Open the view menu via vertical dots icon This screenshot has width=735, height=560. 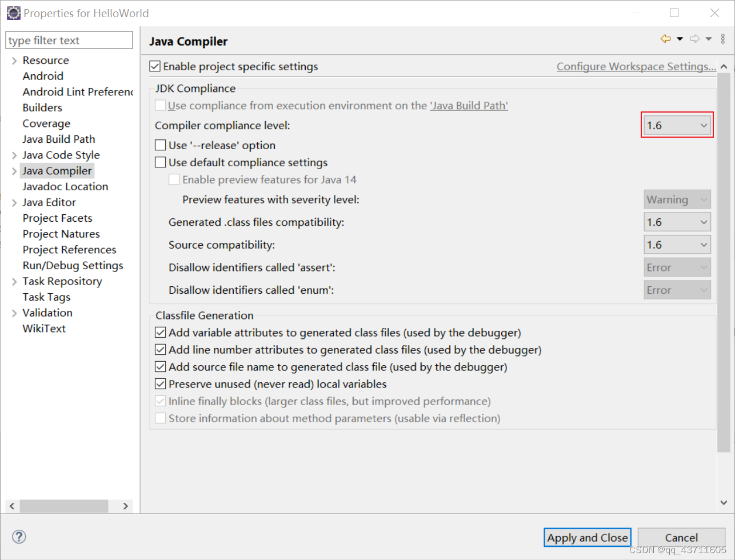(722, 38)
